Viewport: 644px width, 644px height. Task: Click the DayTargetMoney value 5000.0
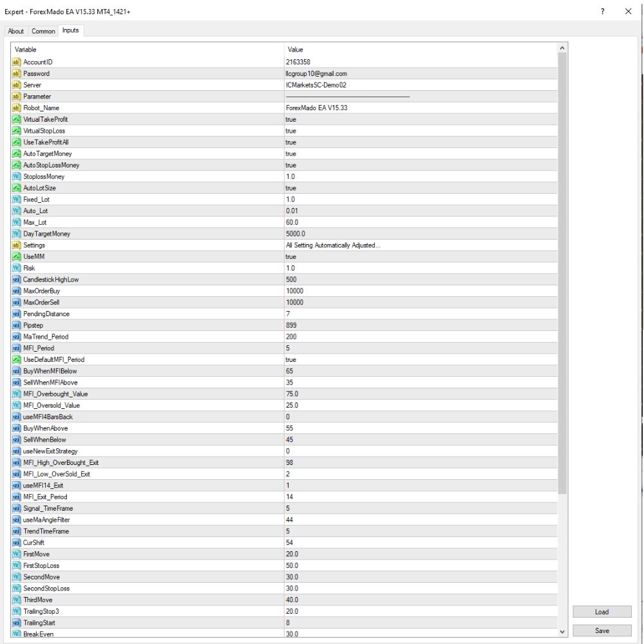tap(296, 234)
